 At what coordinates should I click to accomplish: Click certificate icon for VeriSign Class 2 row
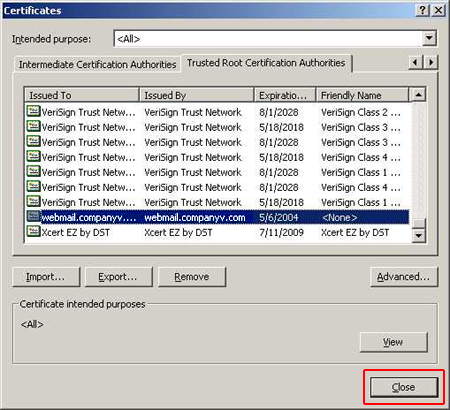(x=33, y=111)
